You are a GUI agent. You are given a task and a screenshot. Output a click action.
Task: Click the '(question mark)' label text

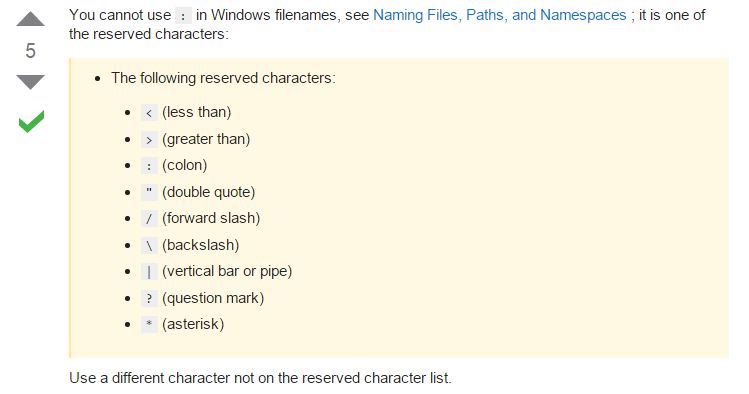[213, 298]
